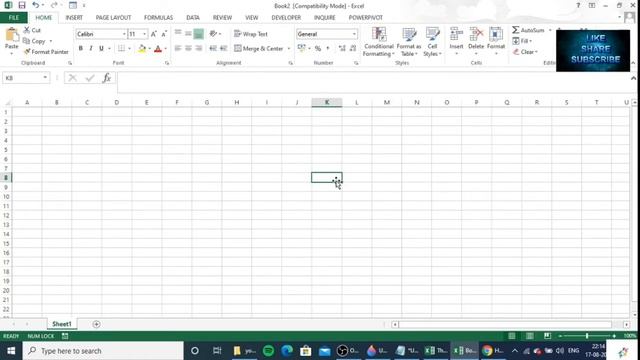Save the workbook using the floppy icon
Image resolution: width=640 pixels, height=360 pixels.
coord(22,5)
